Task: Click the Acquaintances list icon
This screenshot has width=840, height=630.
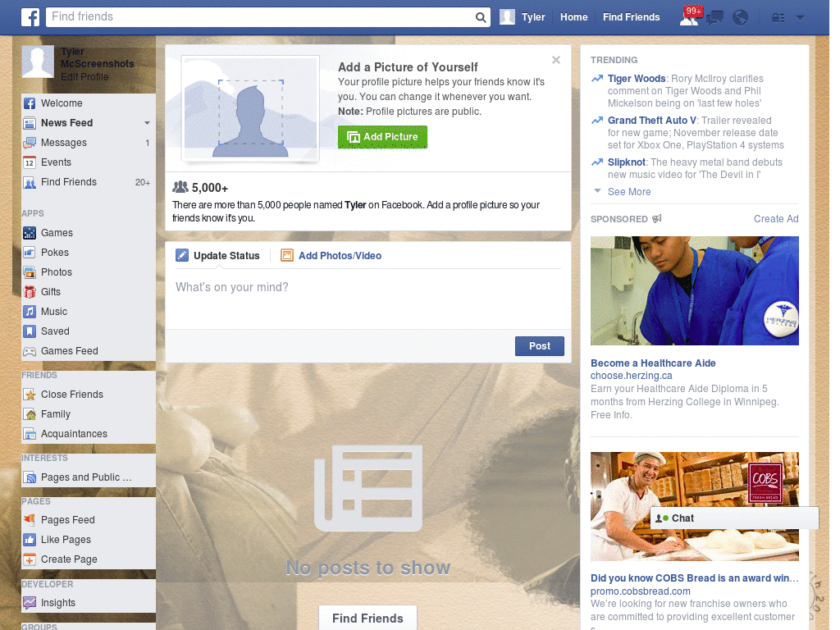Action: [30, 434]
